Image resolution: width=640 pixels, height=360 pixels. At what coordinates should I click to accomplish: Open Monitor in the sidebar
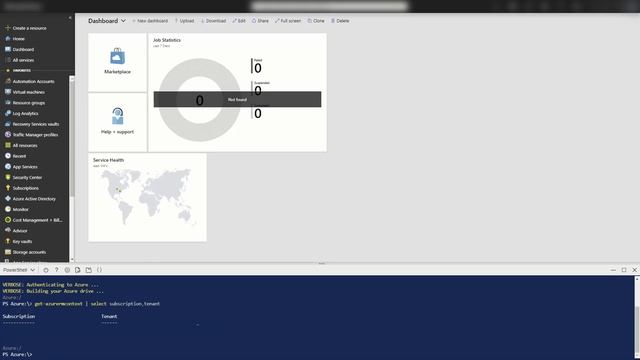(x=17, y=209)
